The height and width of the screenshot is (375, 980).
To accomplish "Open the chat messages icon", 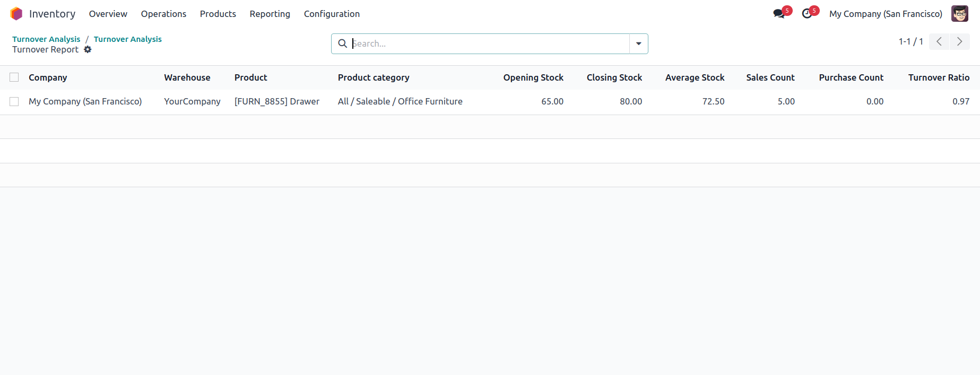I will pyautogui.click(x=779, y=14).
